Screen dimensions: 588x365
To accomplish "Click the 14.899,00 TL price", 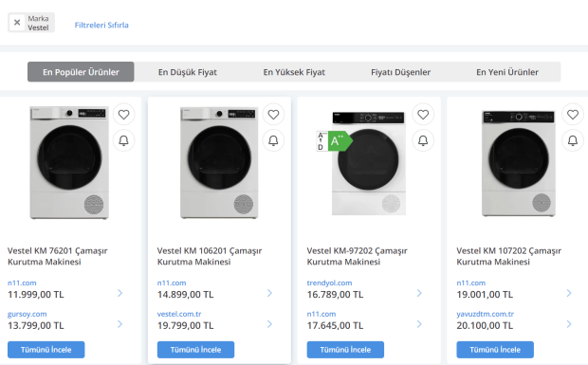I will point(185,295).
